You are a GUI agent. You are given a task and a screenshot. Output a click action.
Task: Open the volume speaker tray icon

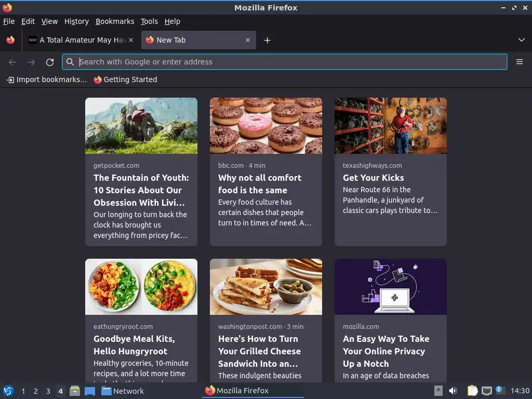tap(453, 391)
